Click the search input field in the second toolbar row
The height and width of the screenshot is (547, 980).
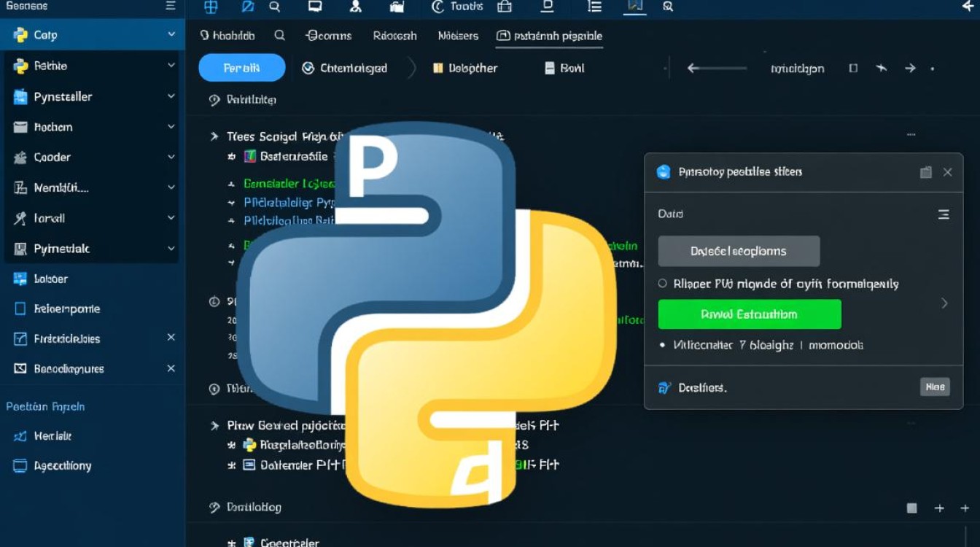click(x=279, y=34)
